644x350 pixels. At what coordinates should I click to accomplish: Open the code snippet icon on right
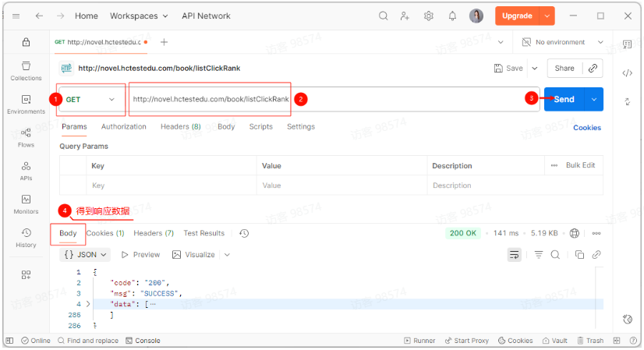pyautogui.click(x=627, y=73)
